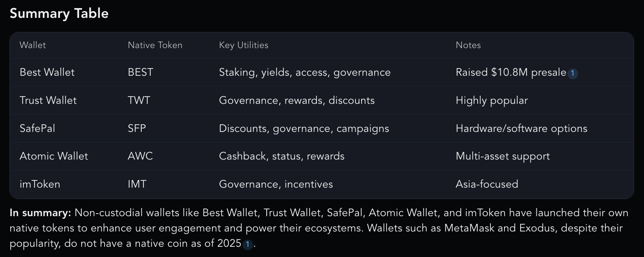Select the Best Wallet row name
This screenshot has width=644, height=257.
(47, 72)
